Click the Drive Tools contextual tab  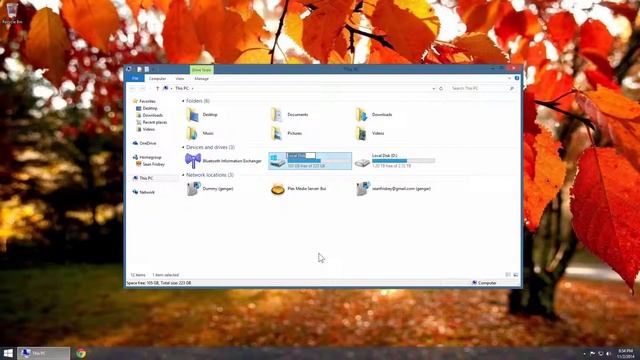pyautogui.click(x=202, y=70)
